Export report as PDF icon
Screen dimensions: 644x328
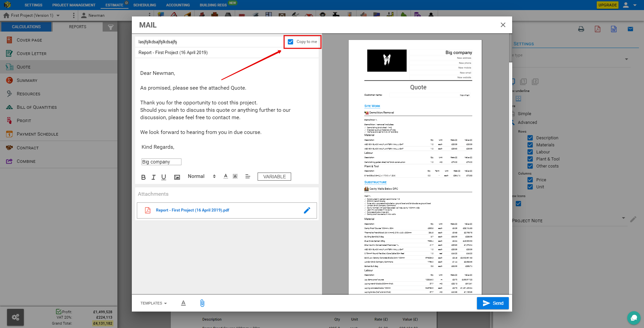coord(598,29)
